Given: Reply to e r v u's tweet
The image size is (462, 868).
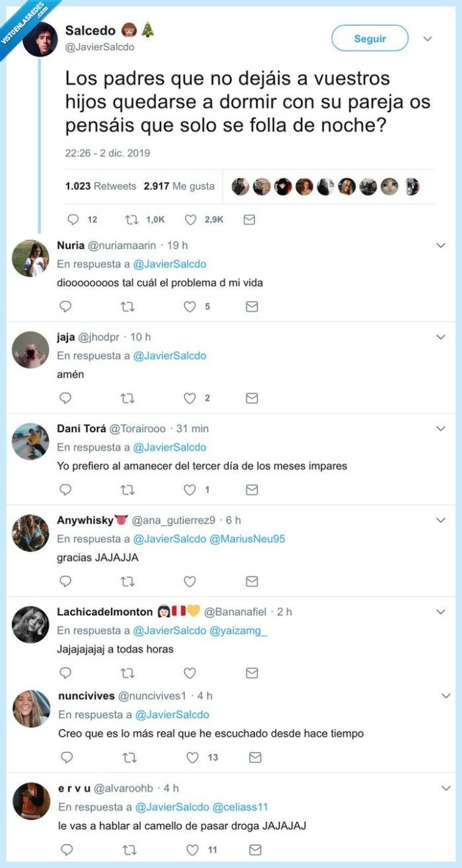Looking at the screenshot, I should (x=67, y=850).
